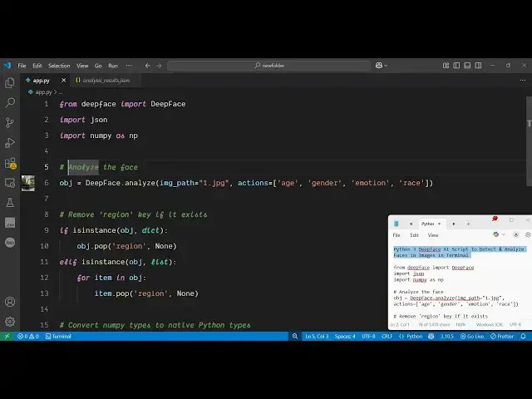Open Notepad's Edit menu
Screen dimensions: 532x399
[414, 234]
